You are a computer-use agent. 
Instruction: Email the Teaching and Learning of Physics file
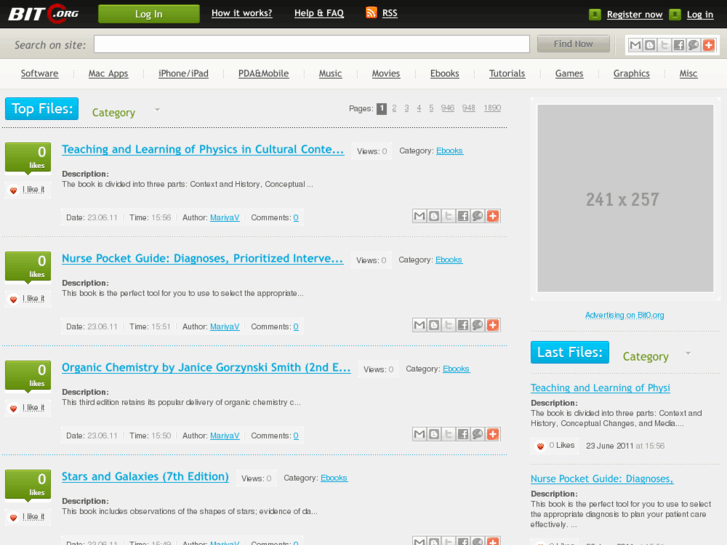click(x=419, y=216)
